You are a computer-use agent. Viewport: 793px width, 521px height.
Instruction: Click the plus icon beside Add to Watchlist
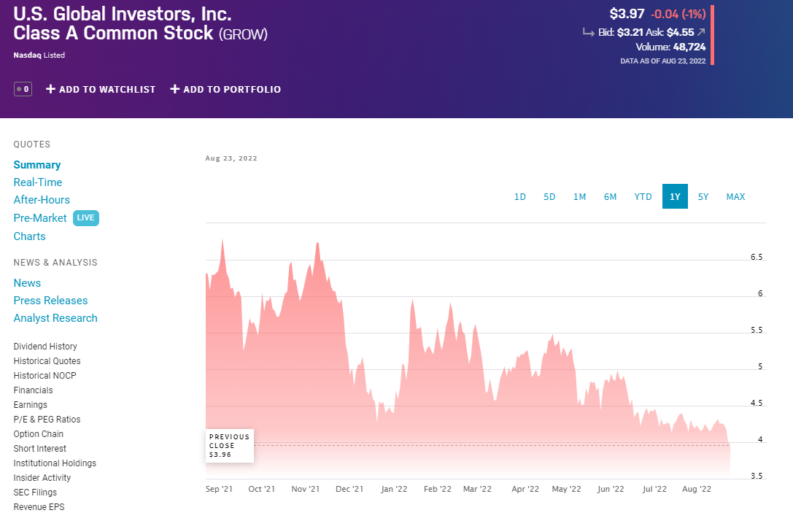pos(50,89)
